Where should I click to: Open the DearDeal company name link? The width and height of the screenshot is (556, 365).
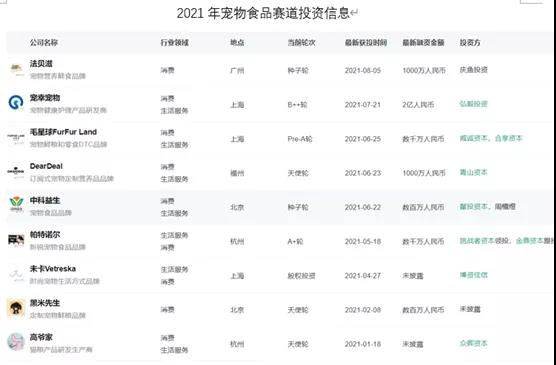tap(46, 166)
